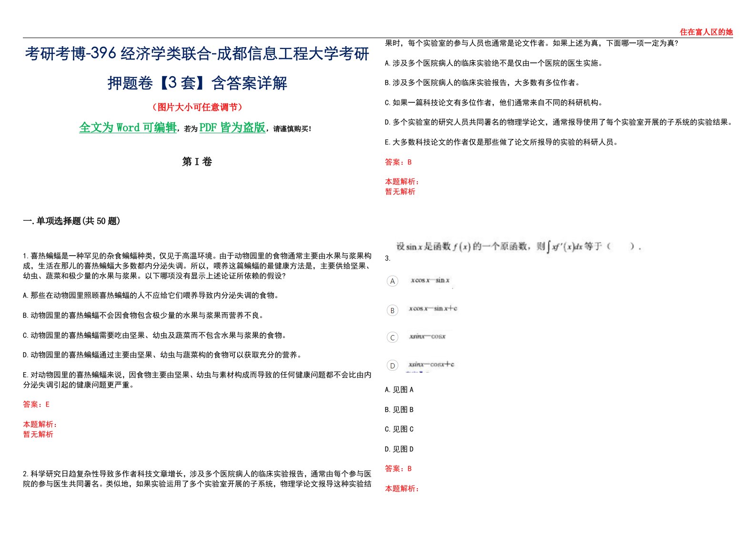Click the red note '(图片大小可任意调节)'

[x=197, y=107]
